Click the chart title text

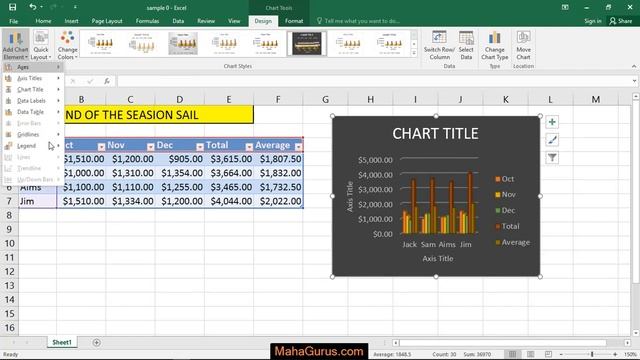pos(435,134)
